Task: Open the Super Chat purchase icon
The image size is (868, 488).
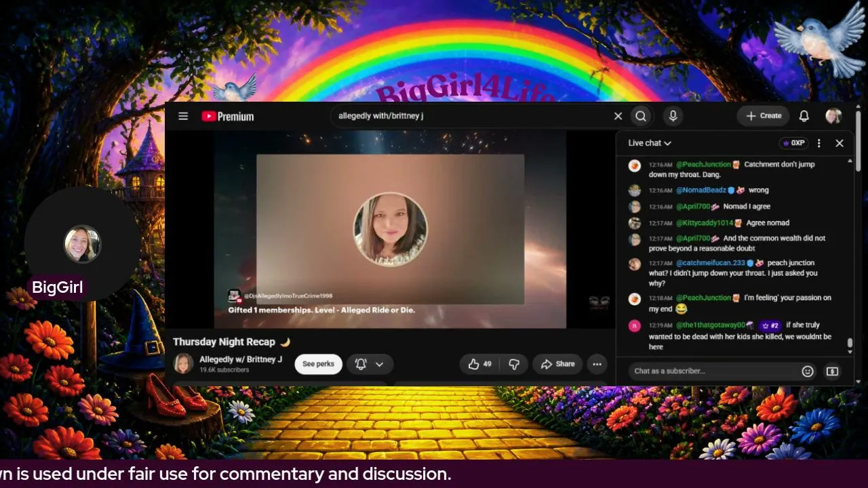Action: (x=832, y=371)
